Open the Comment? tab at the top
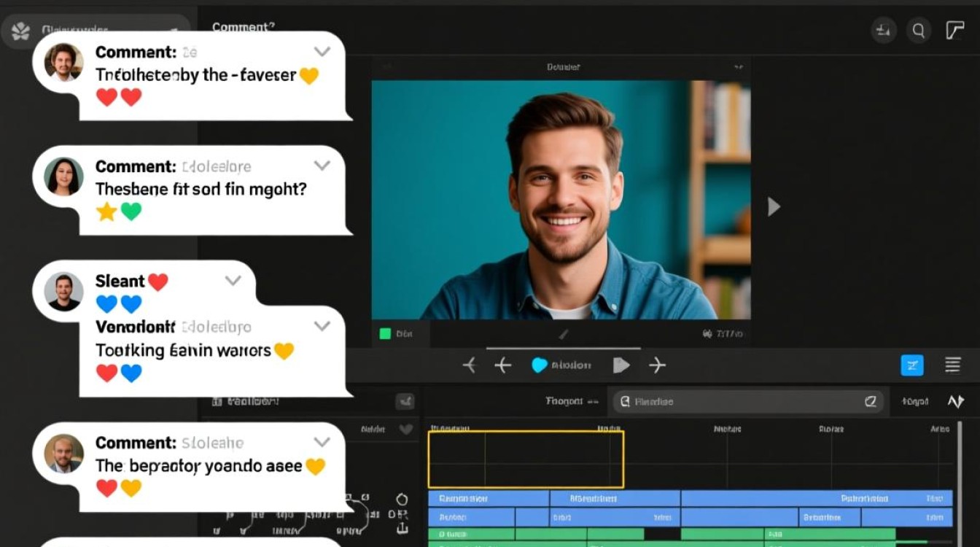 tap(244, 27)
